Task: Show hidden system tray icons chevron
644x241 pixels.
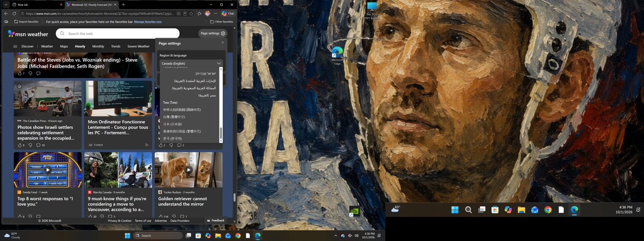Action: tap(336, 236)
